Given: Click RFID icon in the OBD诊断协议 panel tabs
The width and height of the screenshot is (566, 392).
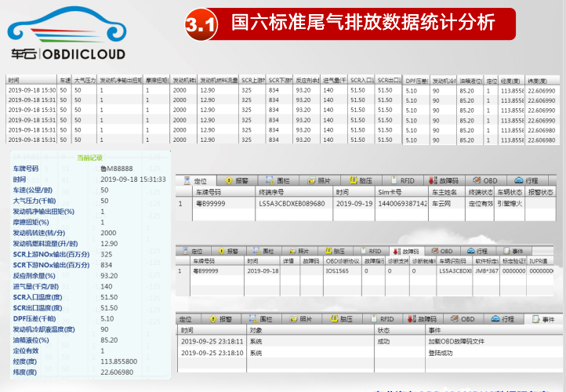Looking at the screenshot, I should pyautogui.click(x=363, y=251).
